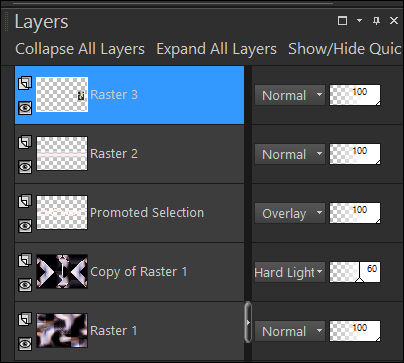Open the Overlay blend mode dropdown
The image size is (404, 363).
pyautogui.click(x=290, y=213)
